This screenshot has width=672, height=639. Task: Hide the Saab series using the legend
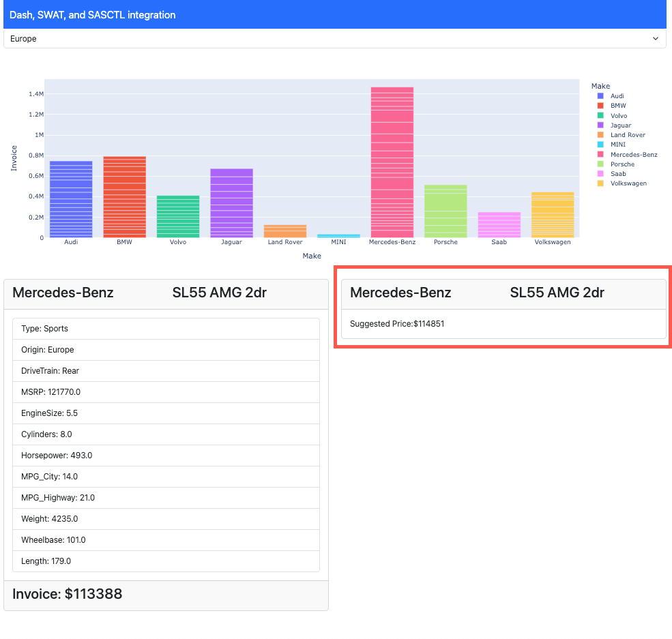pos(599,173)
